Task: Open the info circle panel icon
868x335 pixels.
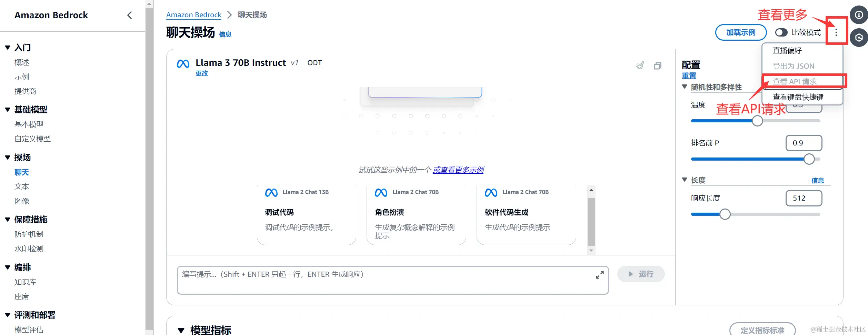Action: tap(859, 15)
